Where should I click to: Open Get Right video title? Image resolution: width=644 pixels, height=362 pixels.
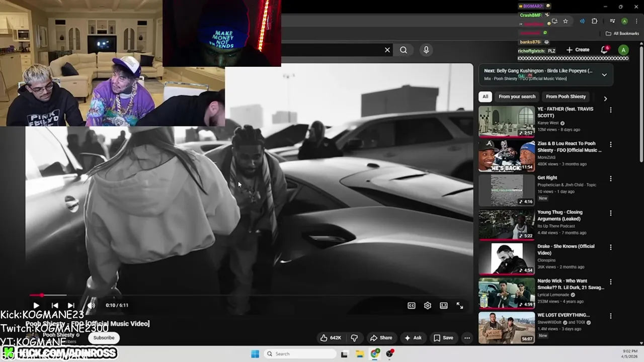547,177
